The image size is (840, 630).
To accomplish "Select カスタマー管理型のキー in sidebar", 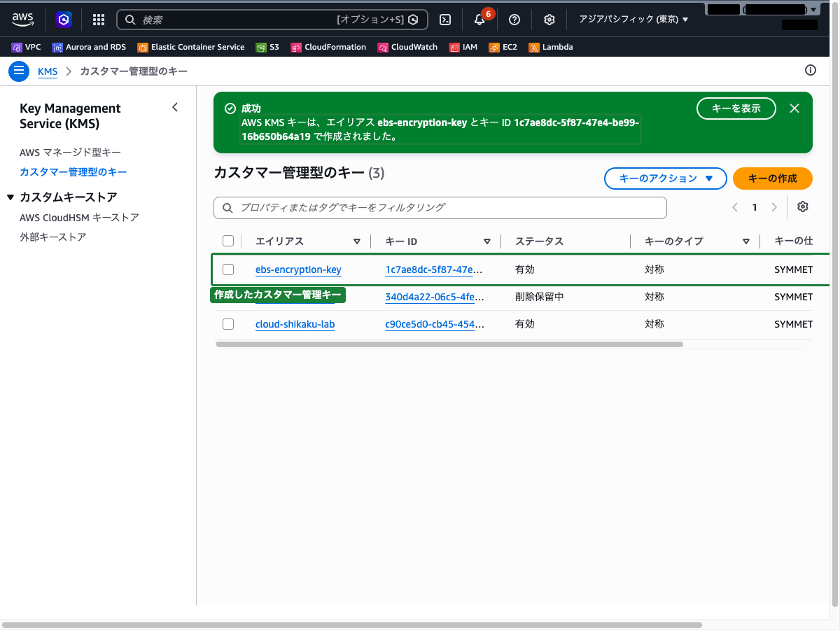I will [73, 171].
